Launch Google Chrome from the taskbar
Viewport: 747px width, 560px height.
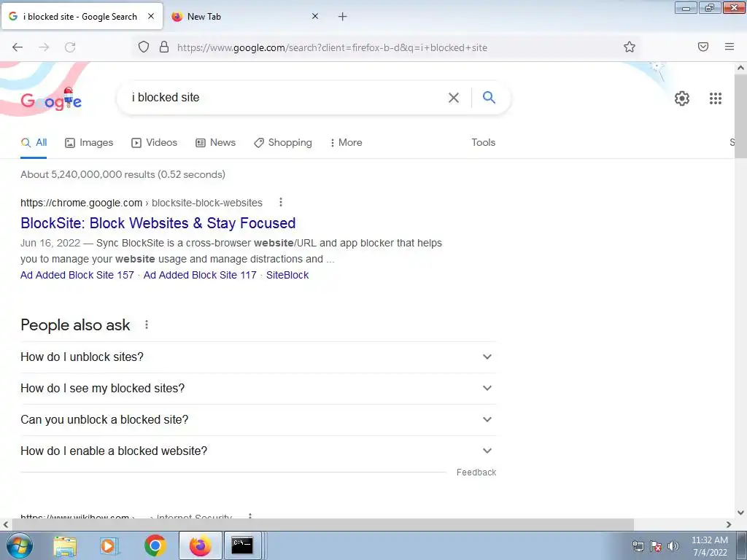(x=155, y=545)
